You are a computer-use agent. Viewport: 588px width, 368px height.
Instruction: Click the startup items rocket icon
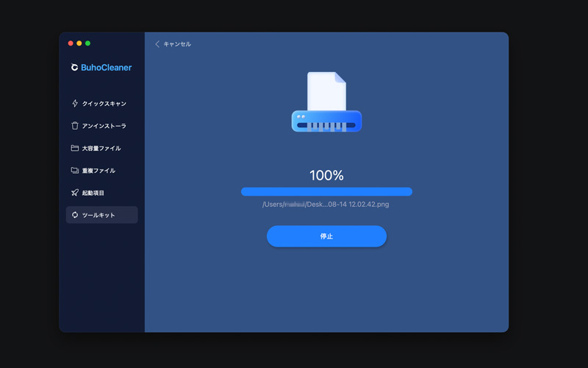point(75,193)
